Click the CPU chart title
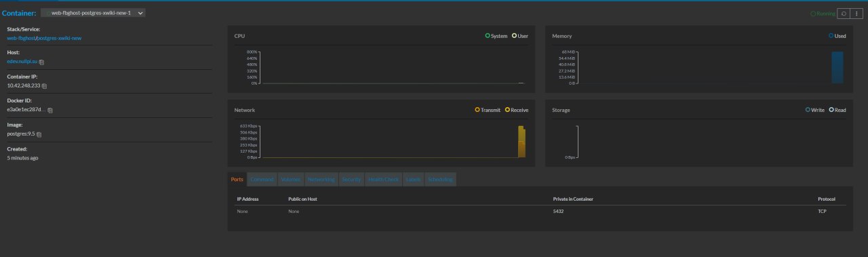Screen dimensions: 868x257 [239, 36]
